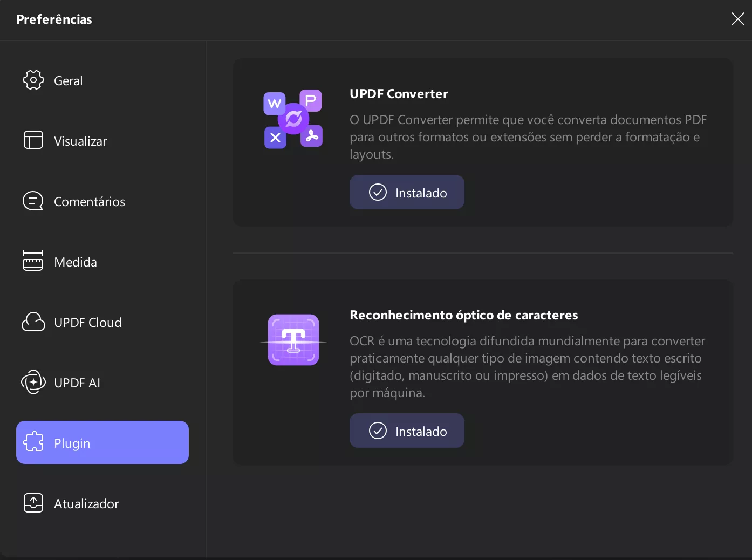Click the Reconhecimento óptico de caracteres heading
This screenshot has height=560, width=752.
coord(464,315)
